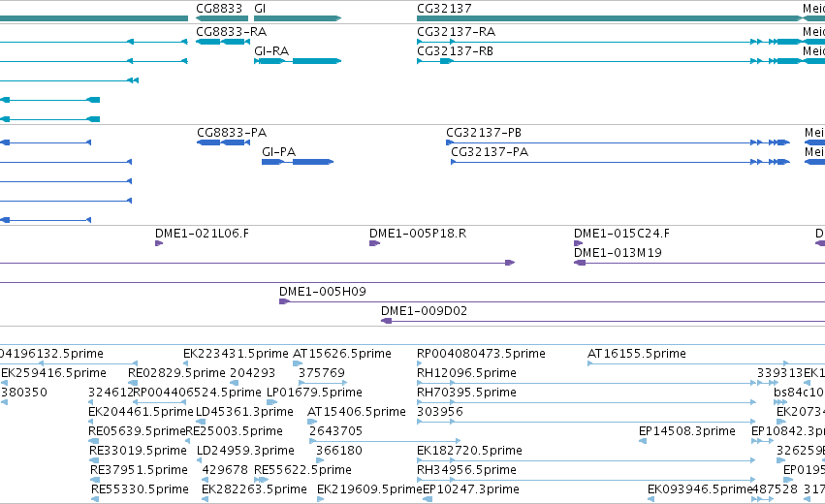
Task: Click EST label EK223431.5prime
Action: point(236,354)
